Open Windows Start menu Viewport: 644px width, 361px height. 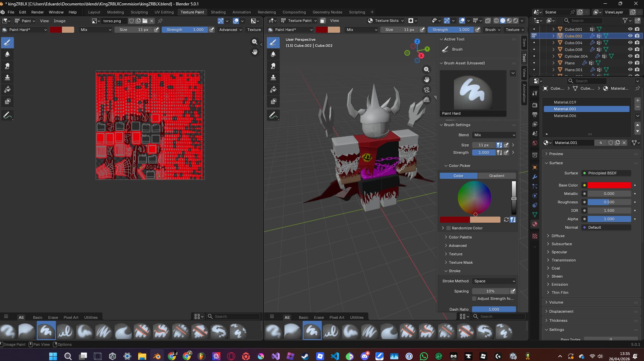click(53, 356)
